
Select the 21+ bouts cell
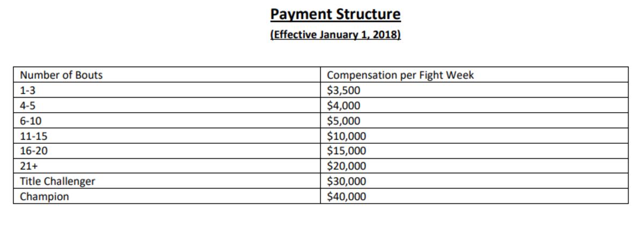[28, 166]
